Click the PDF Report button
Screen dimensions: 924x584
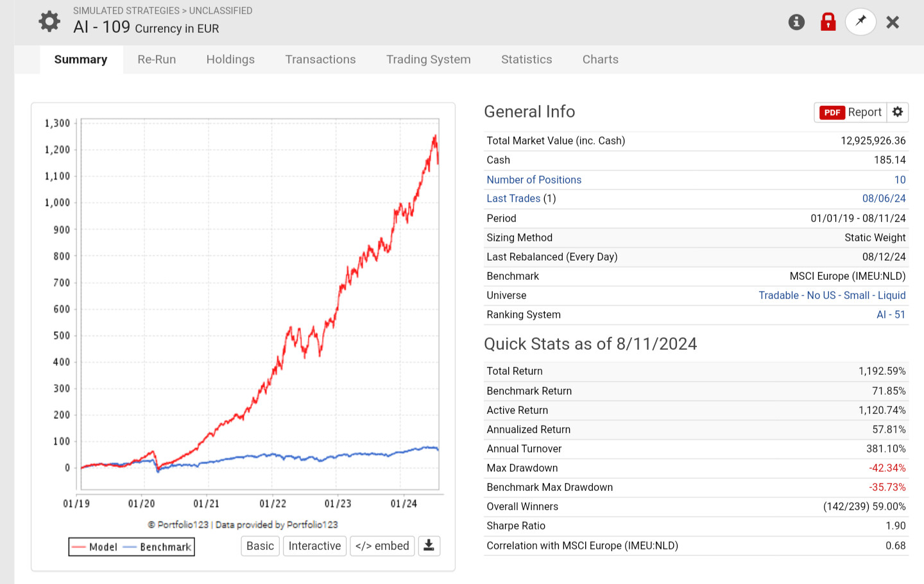point(851,112)
